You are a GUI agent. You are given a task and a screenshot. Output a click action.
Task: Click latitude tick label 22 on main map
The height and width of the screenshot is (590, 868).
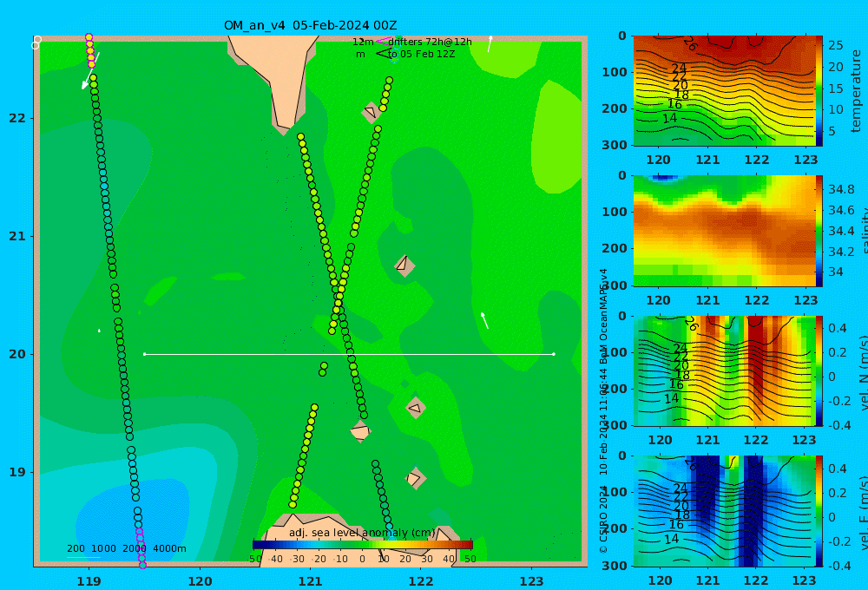click(x=17, y=118)
